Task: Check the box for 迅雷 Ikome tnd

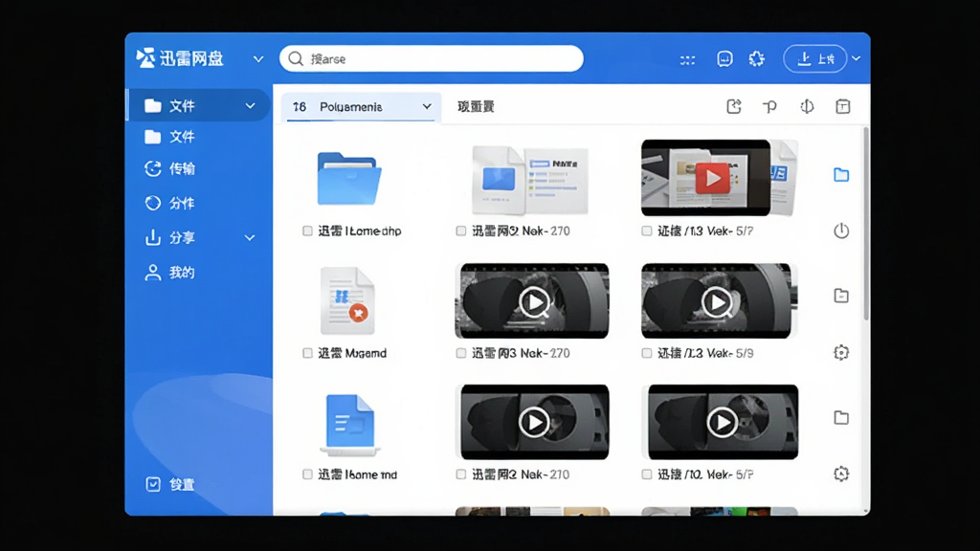Action: pyautogui.click(x=307, y=474)
